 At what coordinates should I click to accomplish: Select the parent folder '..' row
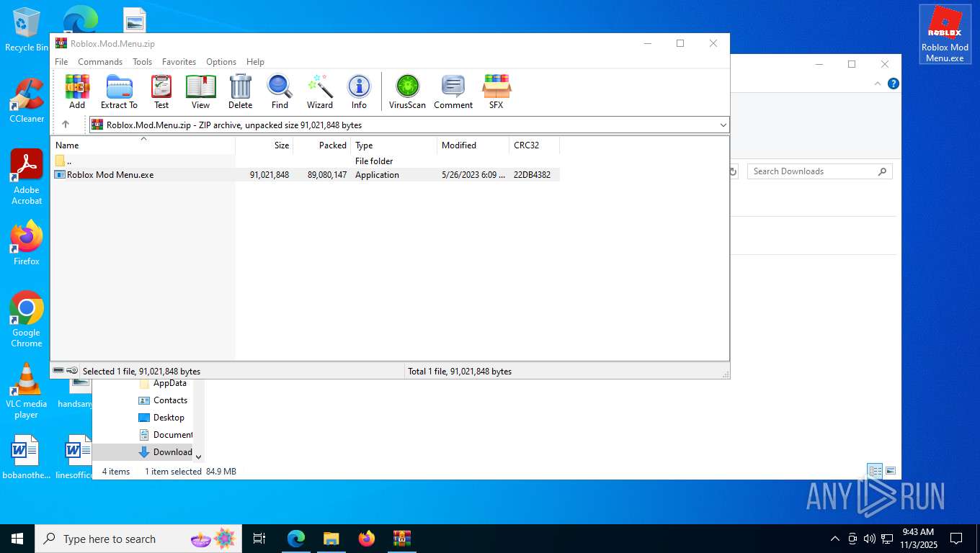306,161
